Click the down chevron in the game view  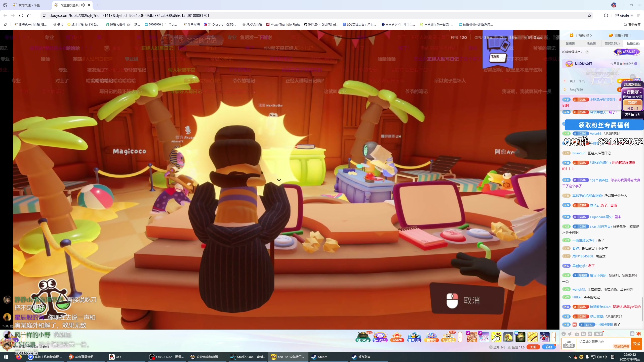coord(279,180)
